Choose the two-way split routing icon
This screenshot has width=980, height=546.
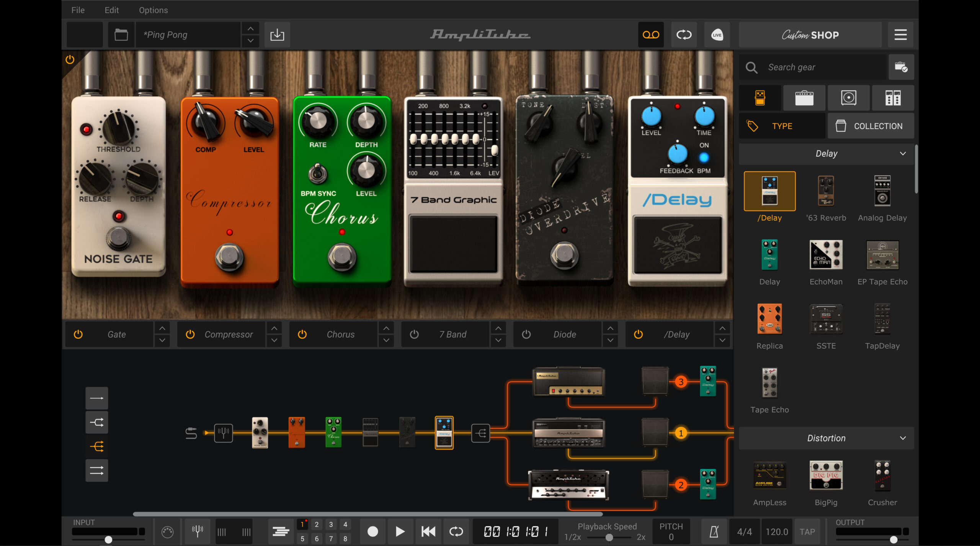(x=96, y=422)
